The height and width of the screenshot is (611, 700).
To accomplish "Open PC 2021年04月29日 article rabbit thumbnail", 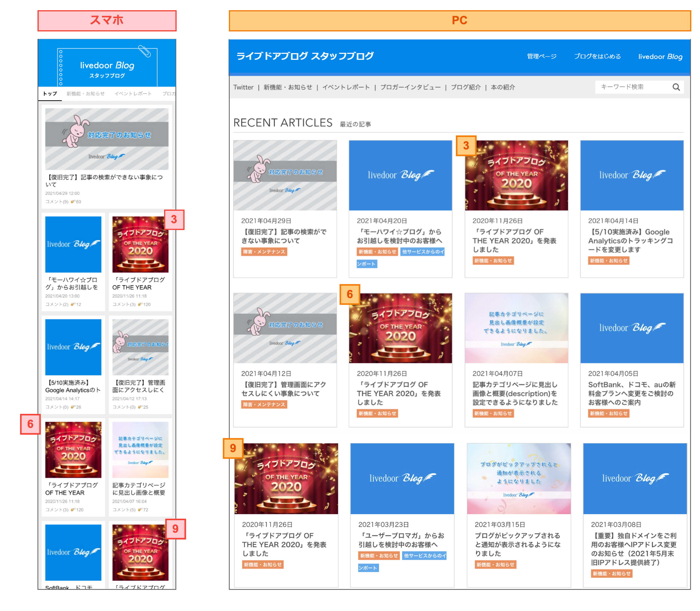I will click(285, 175).
